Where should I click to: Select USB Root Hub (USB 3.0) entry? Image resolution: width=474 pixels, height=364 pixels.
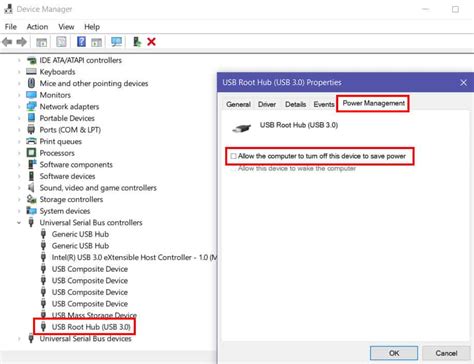(91, 327)
